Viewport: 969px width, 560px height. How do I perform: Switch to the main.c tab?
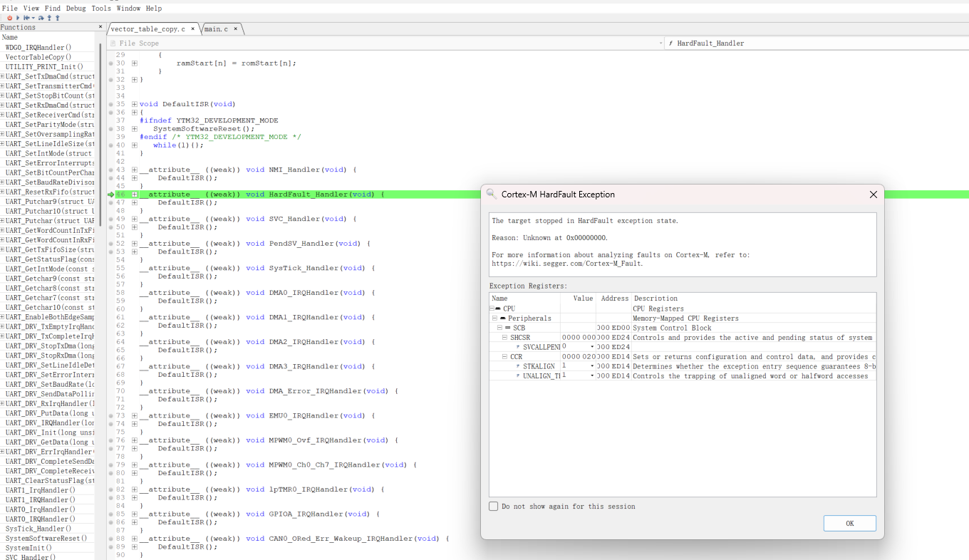pyautogui.click(x=217, y=29)
